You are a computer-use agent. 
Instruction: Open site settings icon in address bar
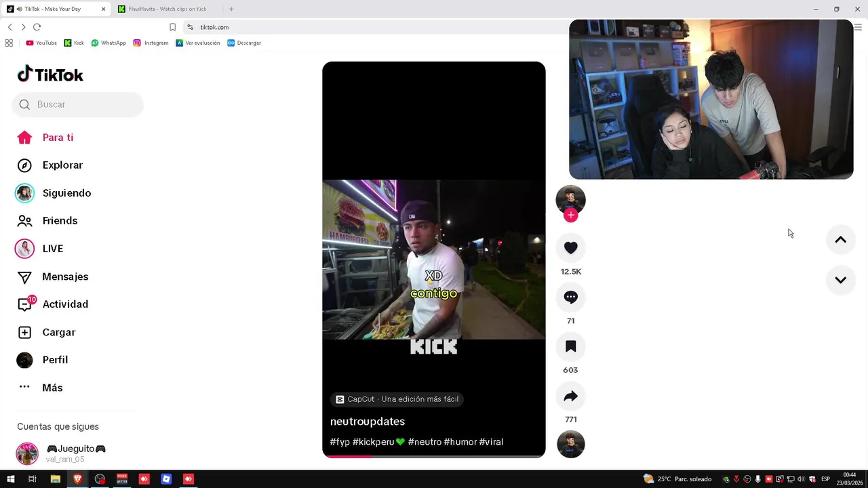(190, 27)
